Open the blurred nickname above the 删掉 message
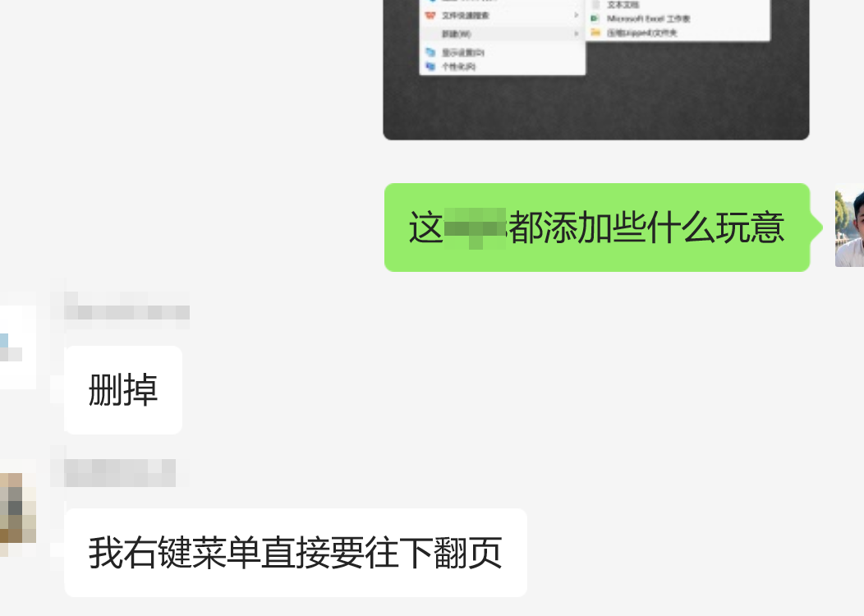864x616 pixels. [x=126, y=312]
